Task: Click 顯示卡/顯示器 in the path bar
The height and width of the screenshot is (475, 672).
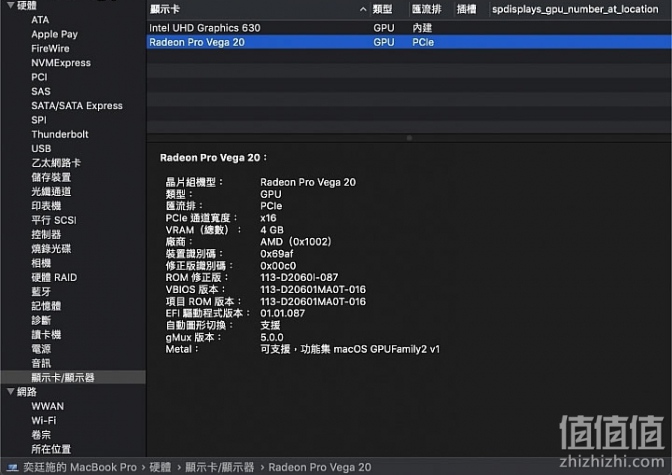Action: click(219, 467)
